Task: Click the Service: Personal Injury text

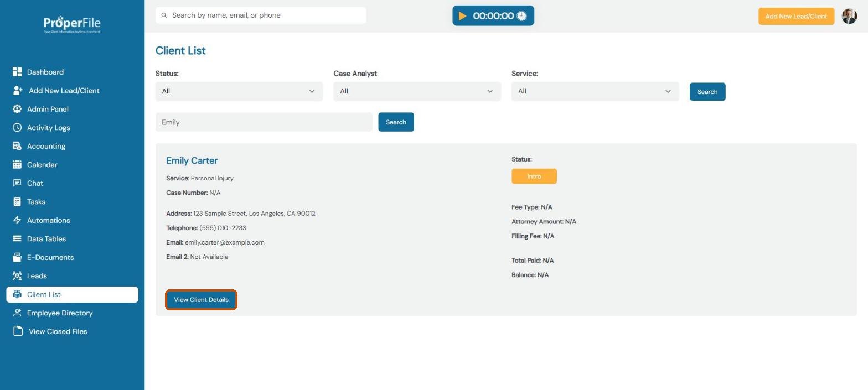Action: 200,178
